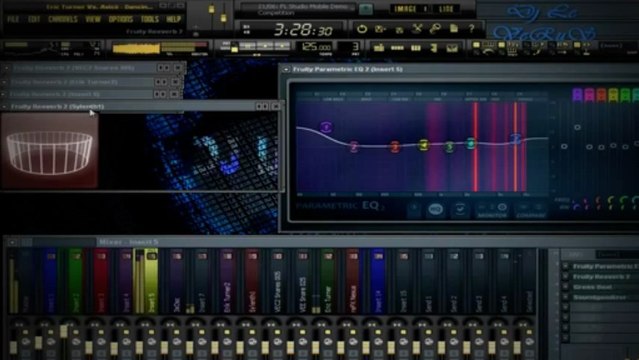
Task: Open slot menu arrow beside Gross Beat
Action: pos(565,287)
